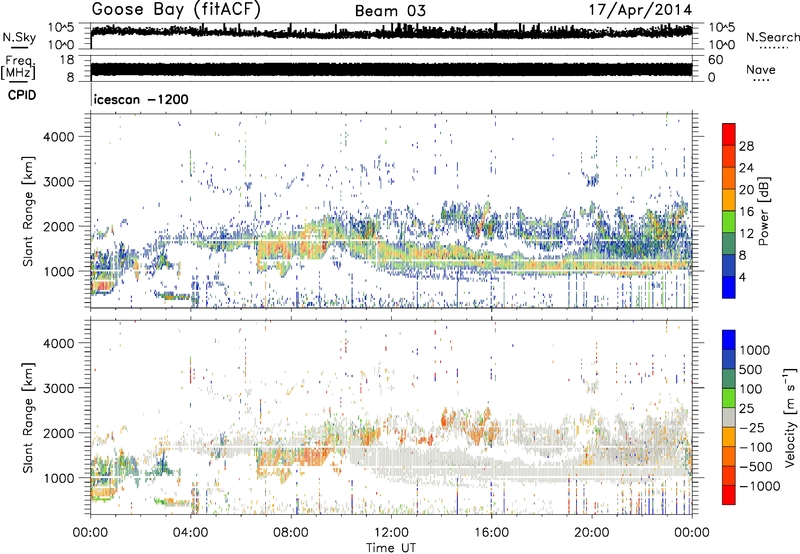Select the 10^0 tick beside N.Search

point(722,45)
